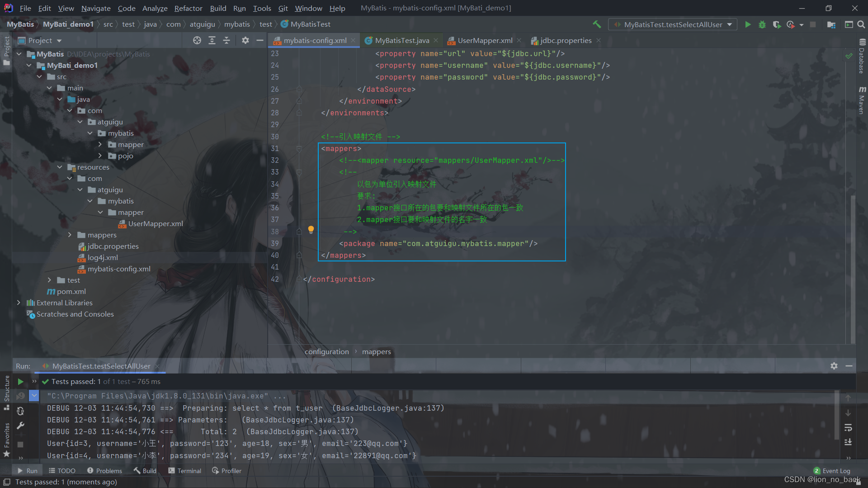The height and width of the screenshot is (488, 868).
Task: Rerun the test in Run panel
Action: pos(20,382)
